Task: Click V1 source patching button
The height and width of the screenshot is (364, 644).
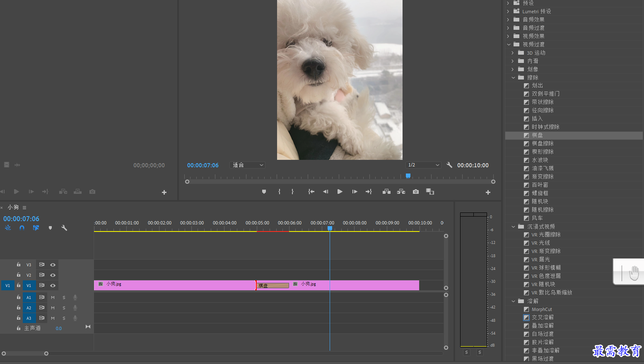Action: (7, 285)
